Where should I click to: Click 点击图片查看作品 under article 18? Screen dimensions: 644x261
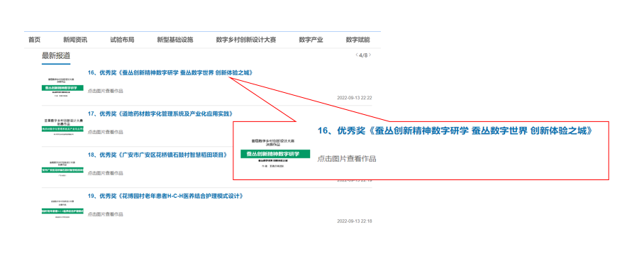coord(105,173)
